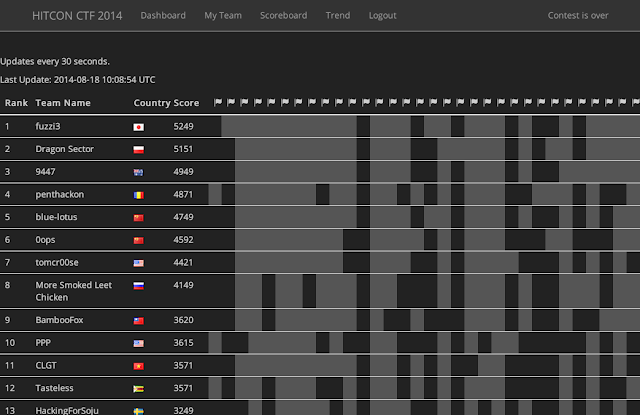Viewport: 640px width, 415px height.
Task: Click score value 4421
Action: [x=183, y=262]
